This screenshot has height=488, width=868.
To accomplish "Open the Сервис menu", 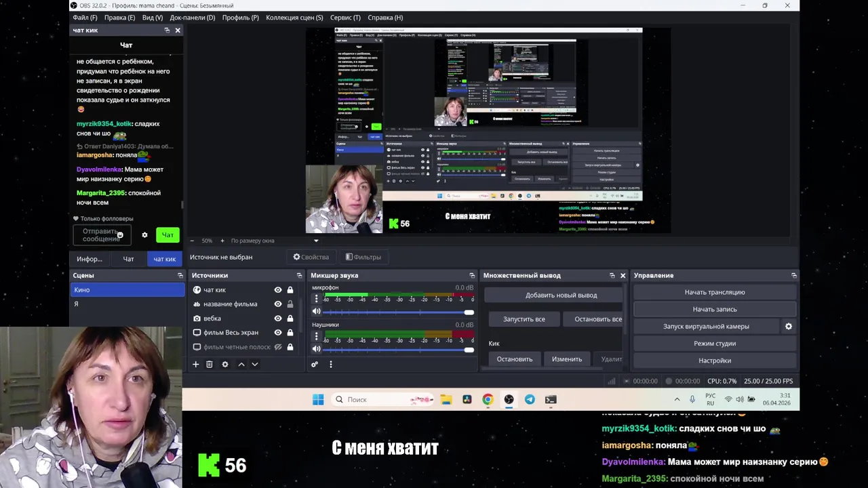I will coord(345,18).
